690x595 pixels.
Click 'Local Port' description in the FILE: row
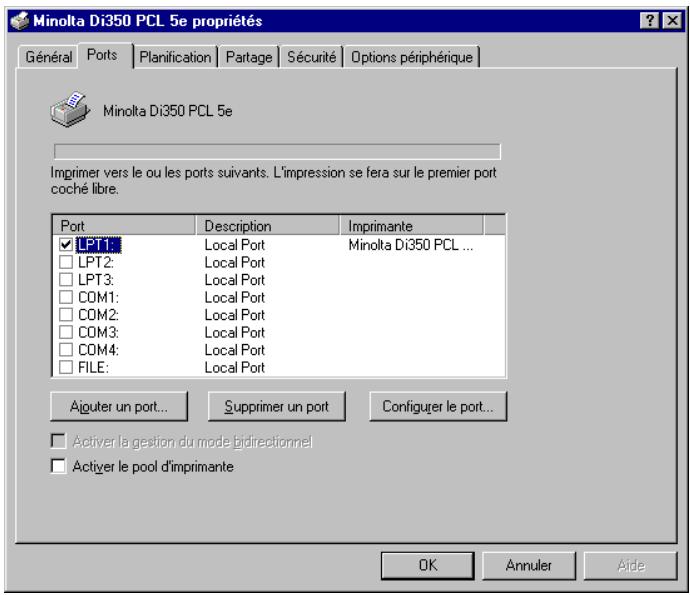pyautogui.click(x=235, y=367)
